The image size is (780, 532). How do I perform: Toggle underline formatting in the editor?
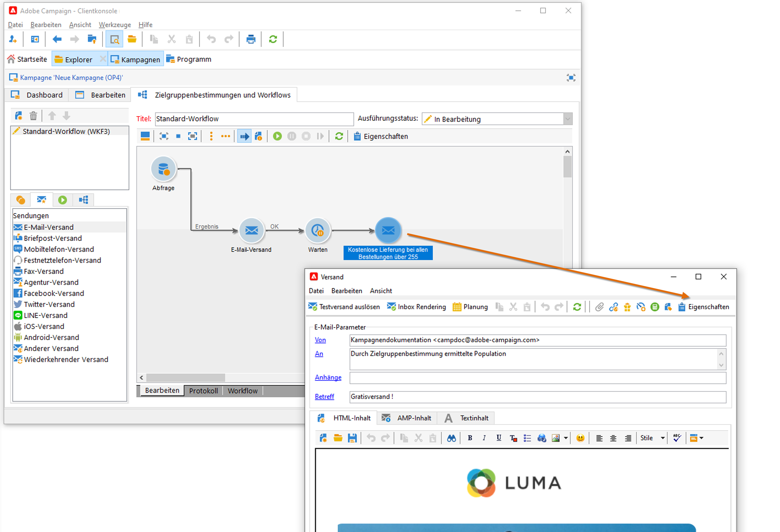pyautogui.click(x=499, y=438)
